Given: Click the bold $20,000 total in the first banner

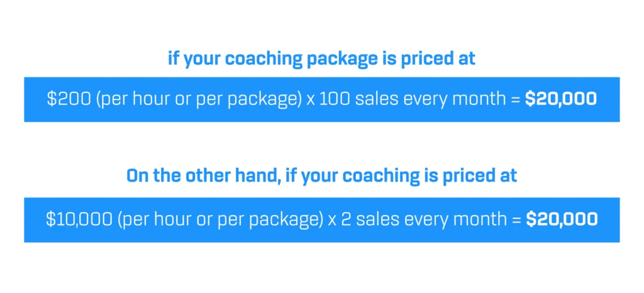Looking at the screenshot, I should pos(560,99).
